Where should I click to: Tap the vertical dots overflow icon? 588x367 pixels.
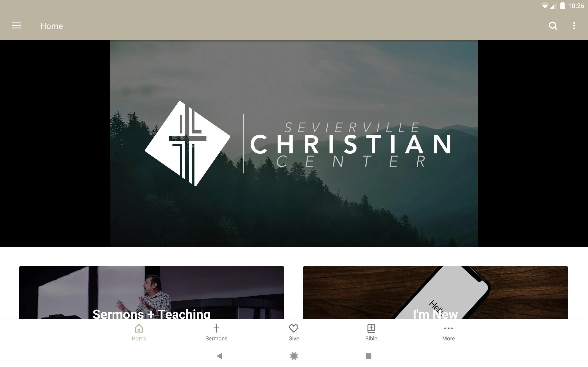[x=574, y=25]
